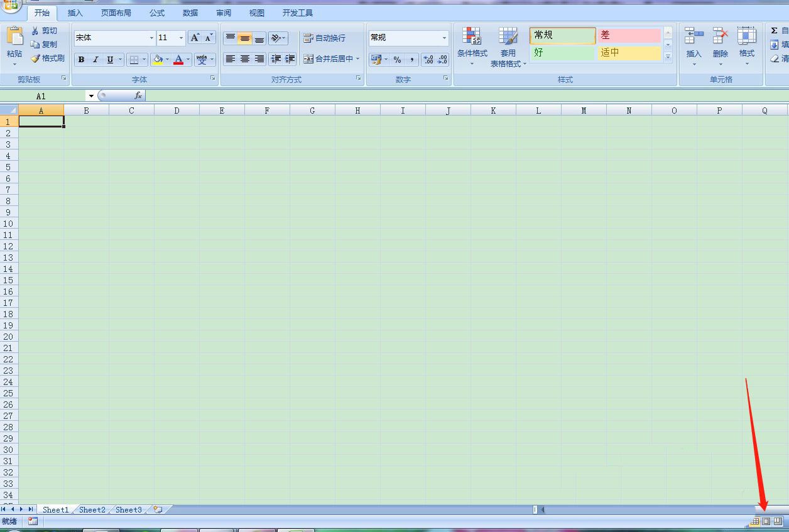Toggle Italic formatting

(x=95, y=60)
